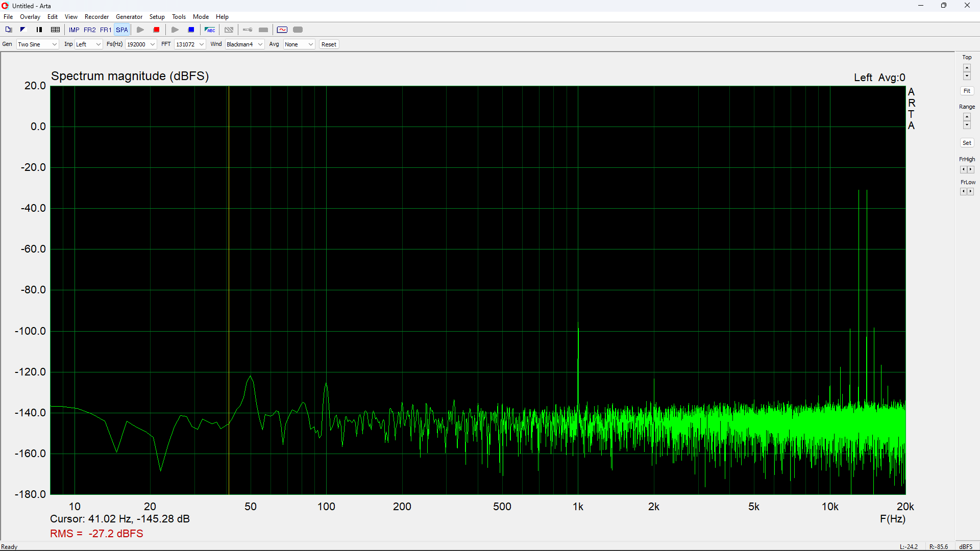This screenshot has height=551, width=980.
Task: Decrease Top level with down arrow
Action: pos(967,76)
